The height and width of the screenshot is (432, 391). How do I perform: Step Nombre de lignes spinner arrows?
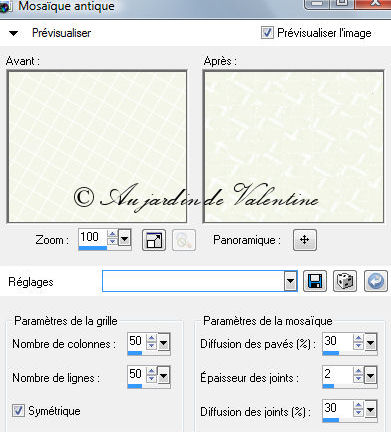[152, 375]
